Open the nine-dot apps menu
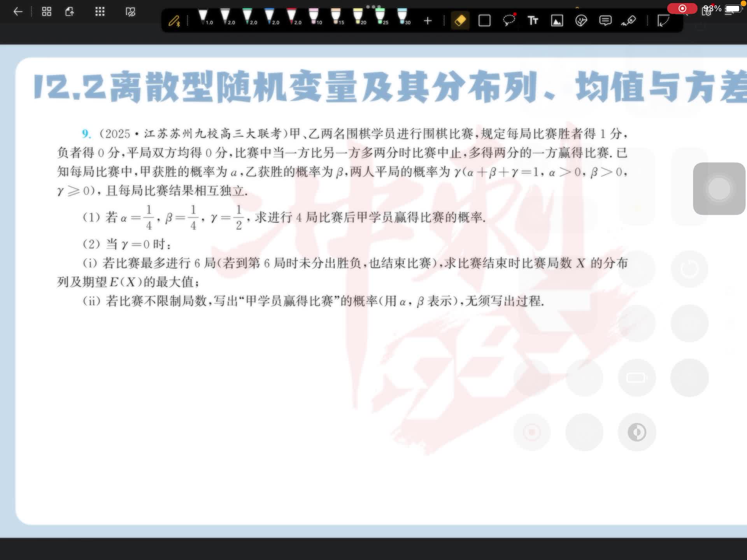The height and width of the screenshot is (560, 747). (100, 12)
